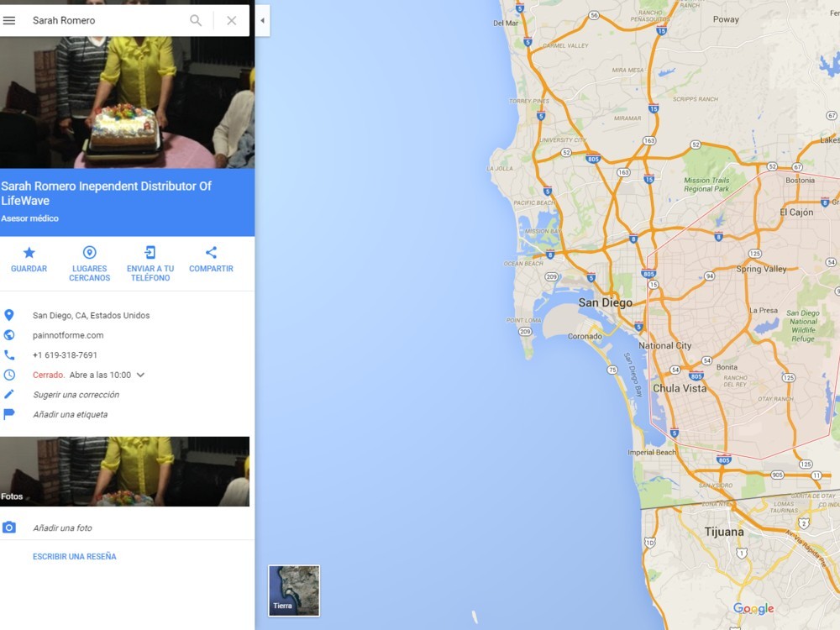
Task: Open the hamburger menu in search bar
Action: (9, 20)
